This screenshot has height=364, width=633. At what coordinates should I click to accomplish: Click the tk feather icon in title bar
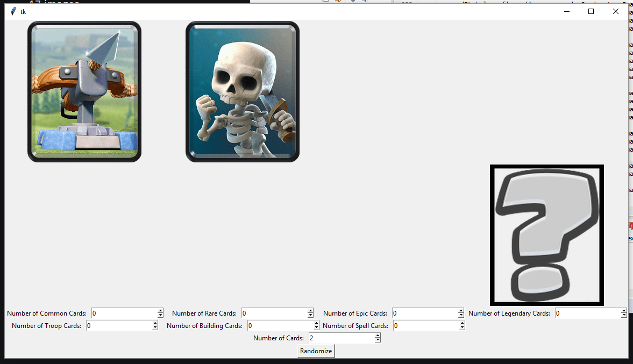click(13, 11)
